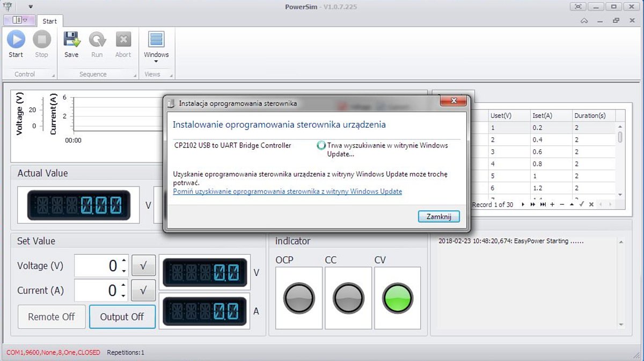Click the OCP indicator light
Viewport: 644px width, 361px height.
click(x=299, y=298)
